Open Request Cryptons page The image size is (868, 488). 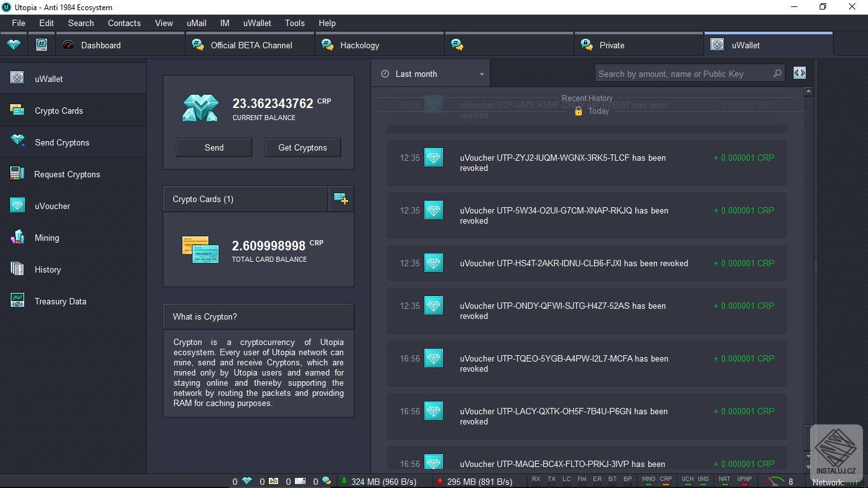(x=73, y=174)
